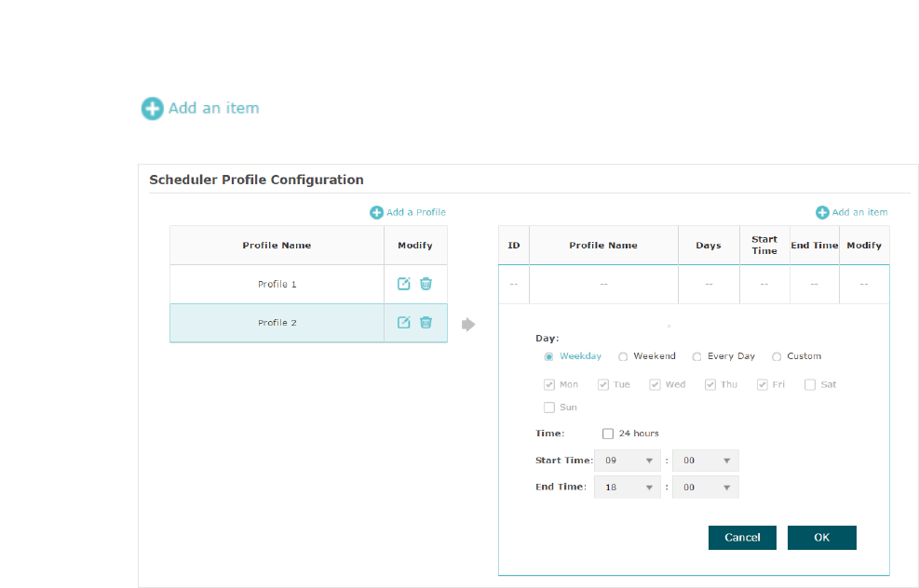The image size is (919, 588).
Task: Click the Add a Profile plus icon
Action: click(x=376, y=213)
